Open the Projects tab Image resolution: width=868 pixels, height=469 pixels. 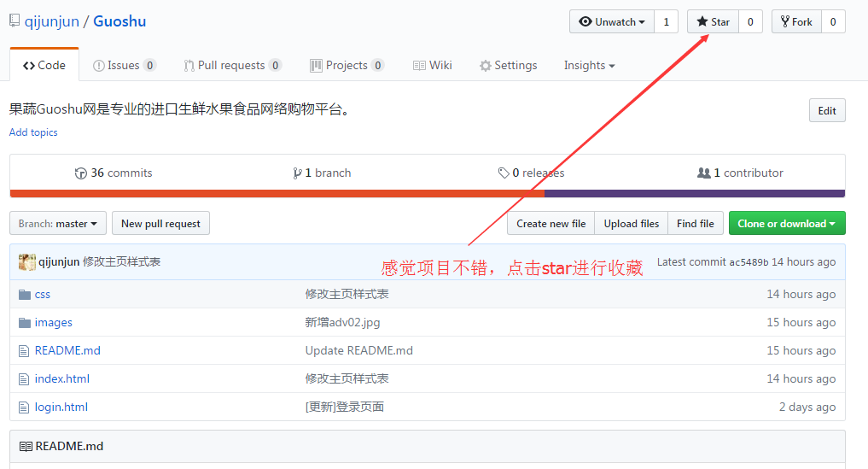pyautogui.click(x=347, y=66)
